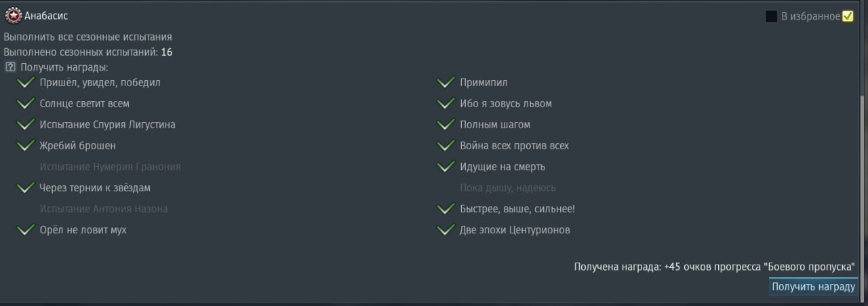Click the checkmark beside Солнце светит всем
The width and height of the screenshot is (868, 306).
point(26,104)
